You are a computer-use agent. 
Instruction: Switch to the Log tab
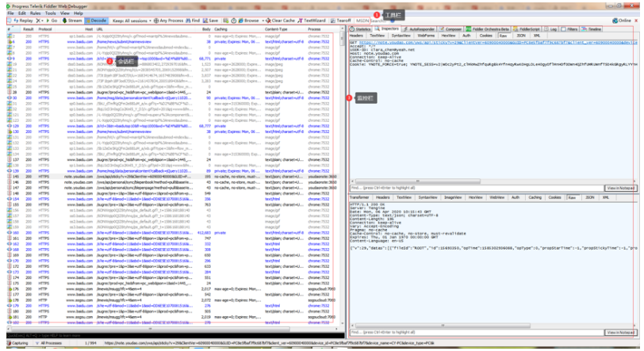(550, 29)
